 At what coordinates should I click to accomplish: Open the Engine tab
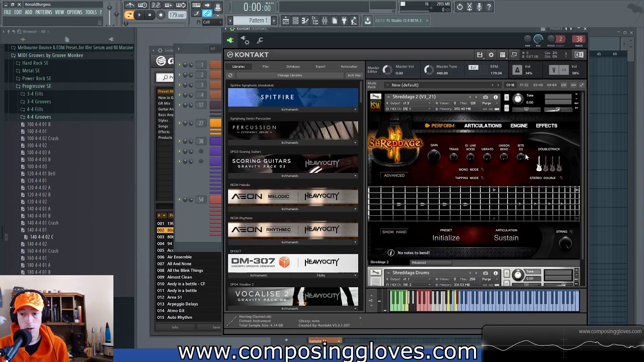pyautogui.click(x=519, y=126)
